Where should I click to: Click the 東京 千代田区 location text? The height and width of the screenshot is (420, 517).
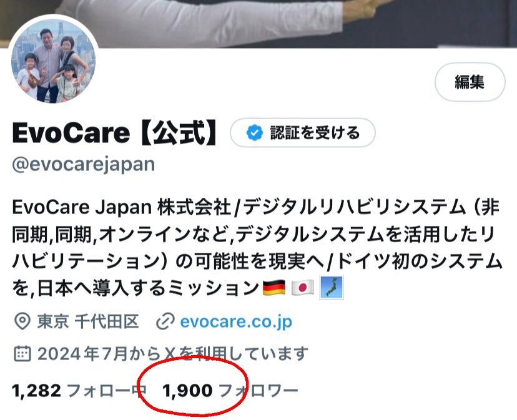click(x=87, y=322)
